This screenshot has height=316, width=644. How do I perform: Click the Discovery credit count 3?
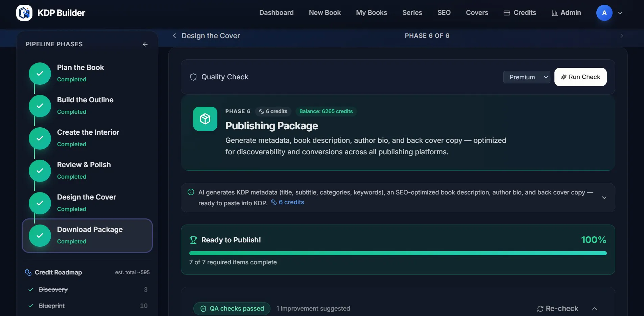point(146,290)
